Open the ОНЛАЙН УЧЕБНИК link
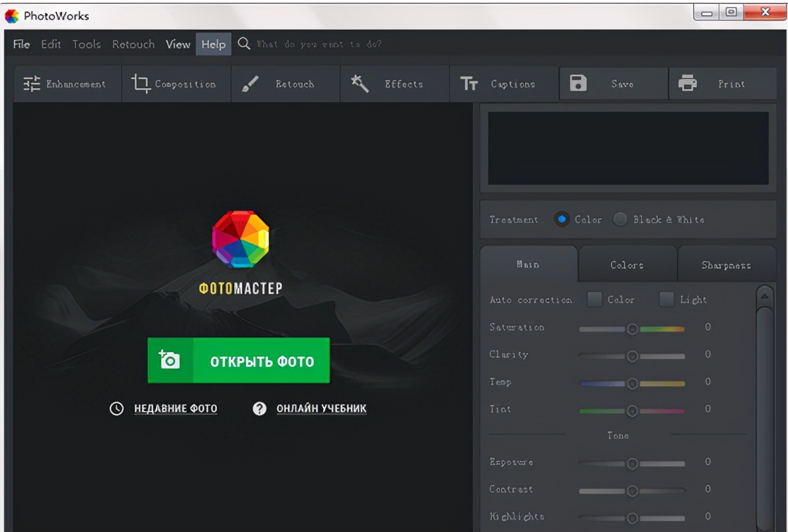 tap(321, 409)
